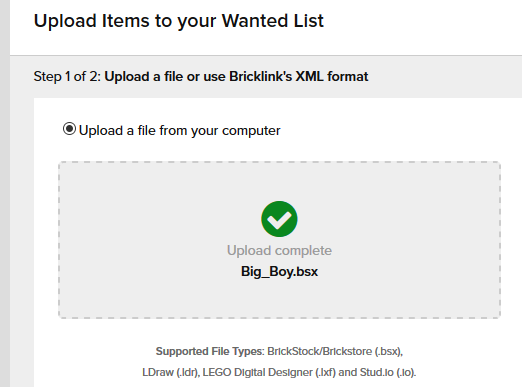Click the words 'Wanted List' in the title

click(x=273, y=21)
